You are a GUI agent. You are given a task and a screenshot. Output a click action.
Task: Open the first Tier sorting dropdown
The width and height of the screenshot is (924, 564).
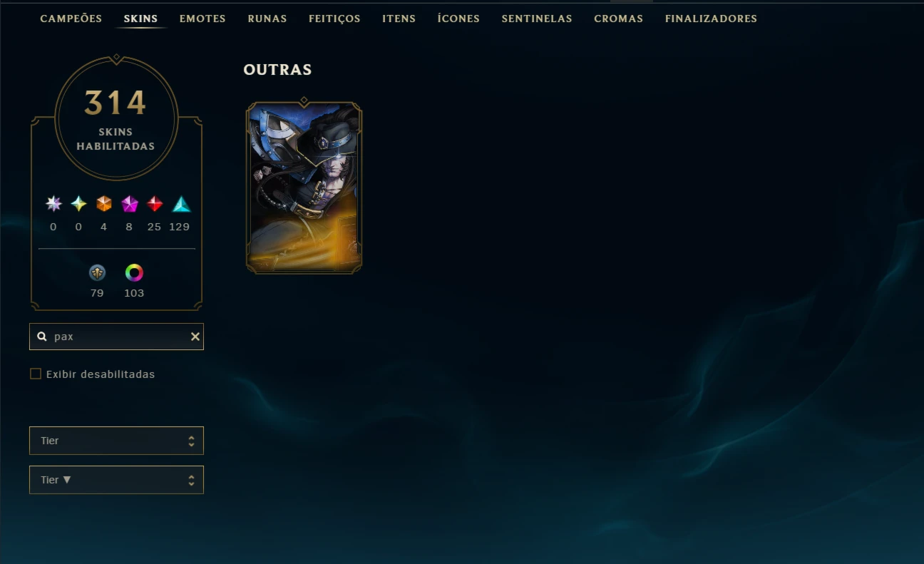tap(116, 441)
